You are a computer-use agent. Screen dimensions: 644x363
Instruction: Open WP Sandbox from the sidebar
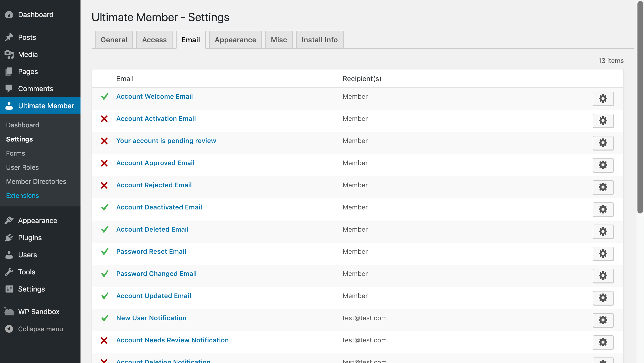38,312
